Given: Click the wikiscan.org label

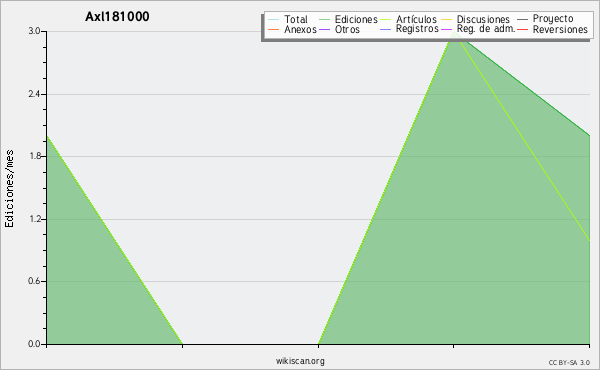Looking at the screenshot, I should point(300,361).
